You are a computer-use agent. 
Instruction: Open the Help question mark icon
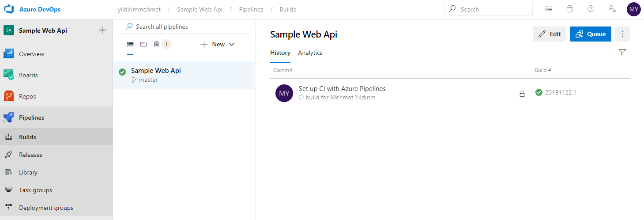tap(591, 9)
